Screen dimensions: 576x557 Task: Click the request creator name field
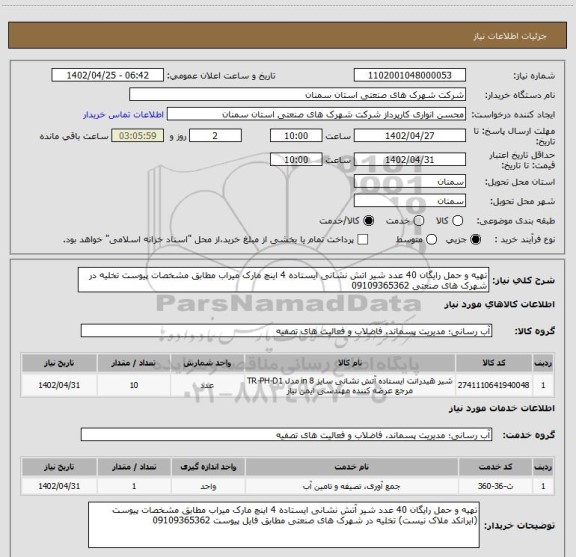pos(316,114)
